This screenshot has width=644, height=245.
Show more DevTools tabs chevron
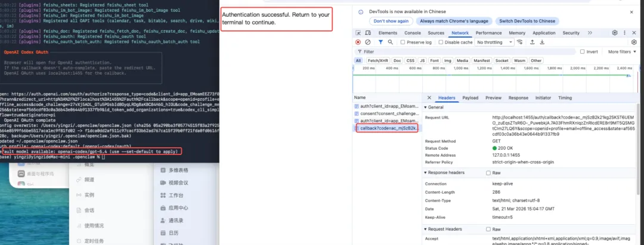coord(590,33)
